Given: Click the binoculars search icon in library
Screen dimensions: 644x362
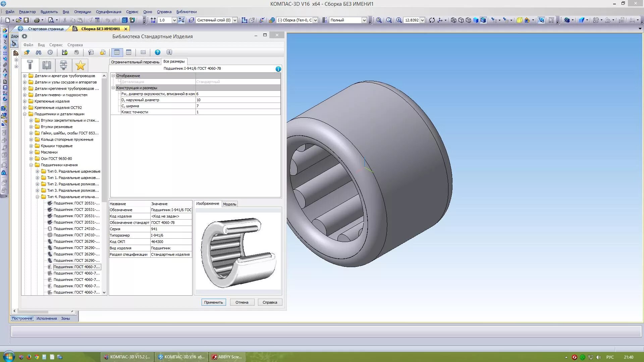Looking at the screenshot, I should (39, 52).
